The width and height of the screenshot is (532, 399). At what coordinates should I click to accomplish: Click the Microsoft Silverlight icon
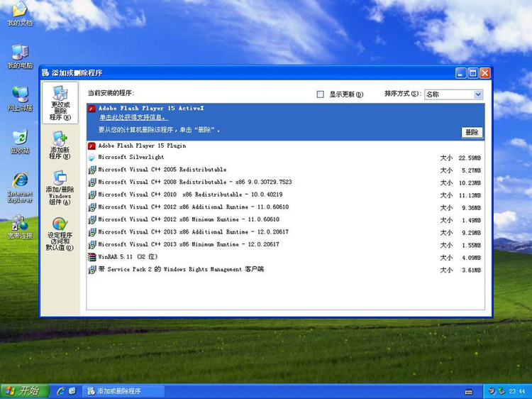[92, 158]
